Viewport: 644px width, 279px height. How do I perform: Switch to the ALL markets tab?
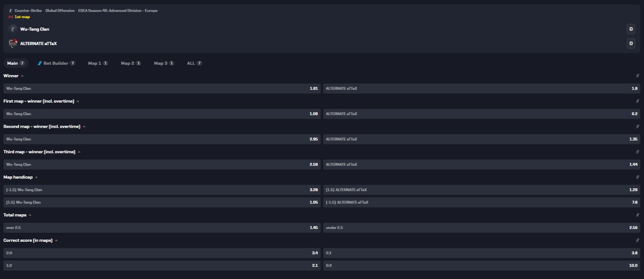[194, 63]
